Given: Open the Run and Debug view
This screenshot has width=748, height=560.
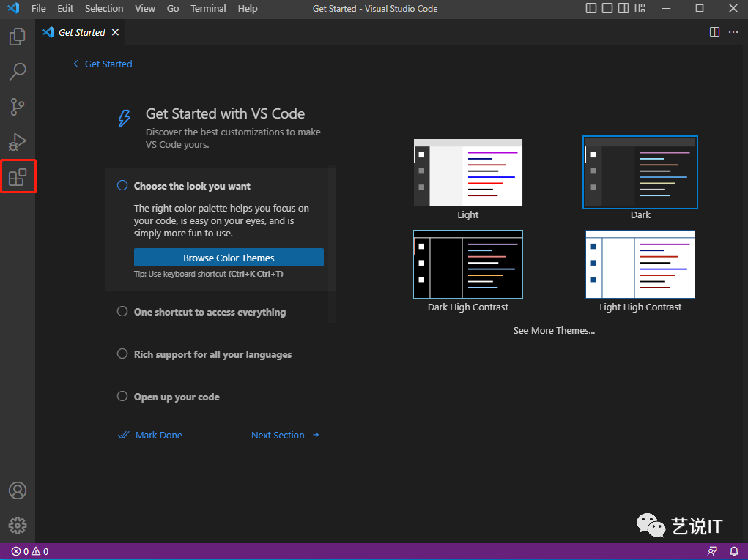Looking at the screenshot, I should (x=17, y=142).
